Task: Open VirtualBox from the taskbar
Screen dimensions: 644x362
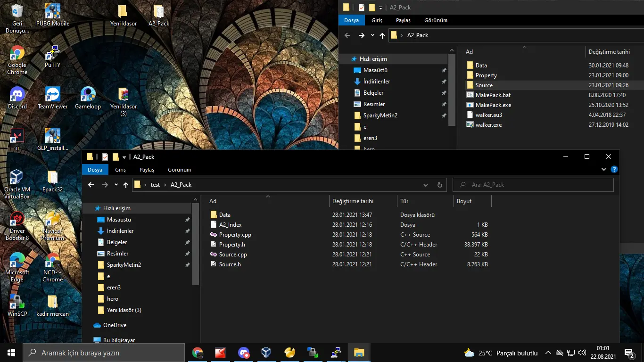Action: coord(266,353)
